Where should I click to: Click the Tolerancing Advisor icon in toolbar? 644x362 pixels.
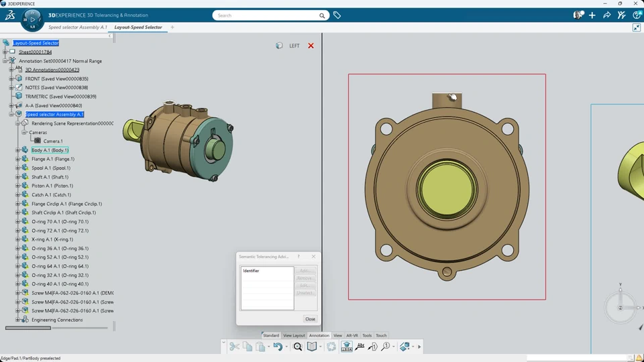346,347
